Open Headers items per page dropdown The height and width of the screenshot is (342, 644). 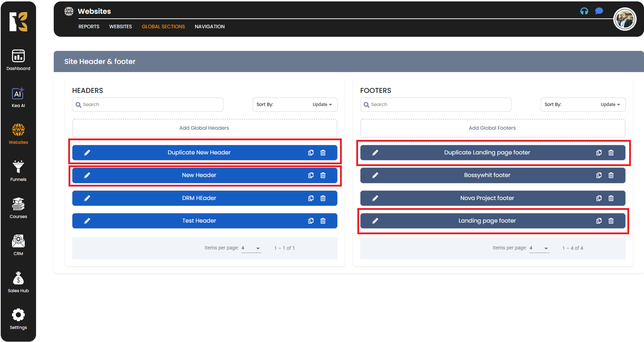tap(251, 248)
